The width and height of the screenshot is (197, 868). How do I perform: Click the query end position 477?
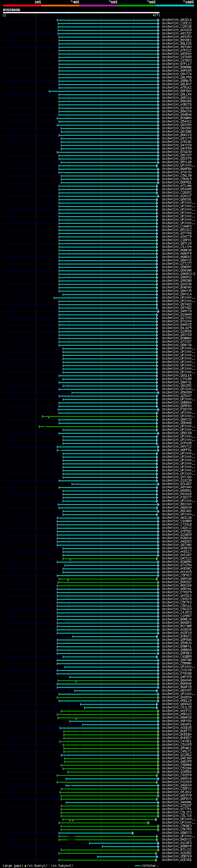[x=155, y=15]
